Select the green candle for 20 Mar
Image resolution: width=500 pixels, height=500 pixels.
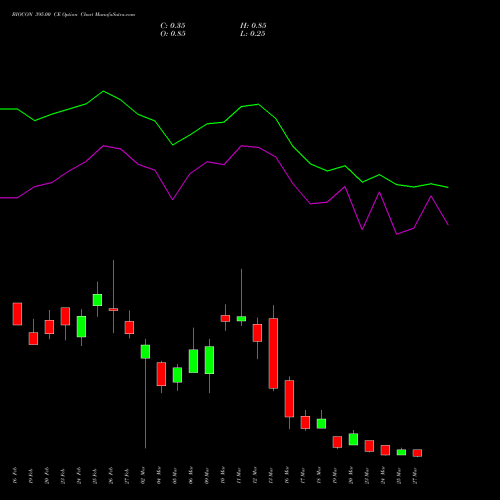click(x=353, y=439)
